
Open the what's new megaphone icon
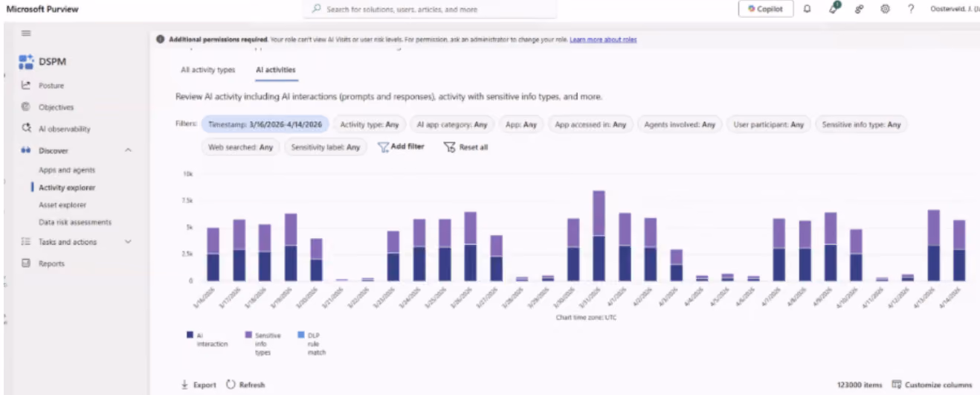834,8
